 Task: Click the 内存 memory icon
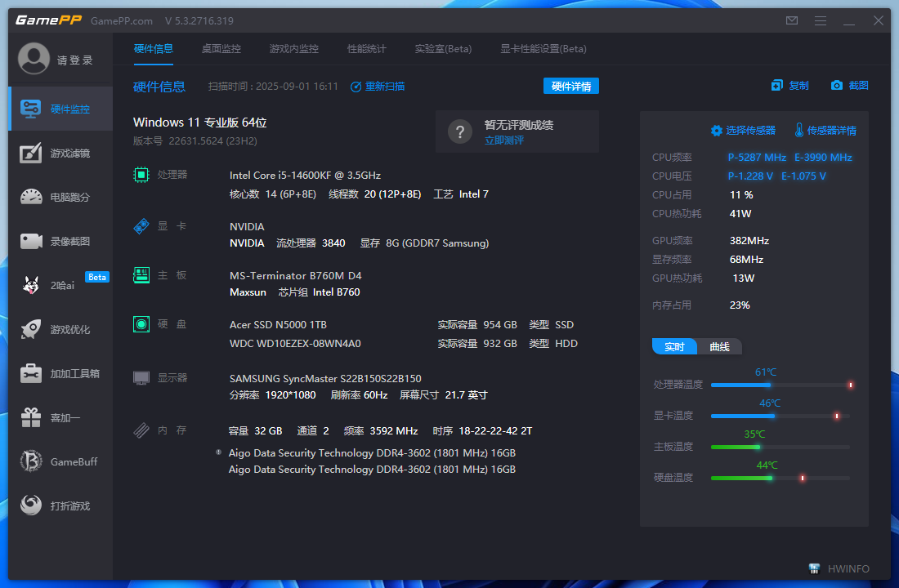[141, 430]
